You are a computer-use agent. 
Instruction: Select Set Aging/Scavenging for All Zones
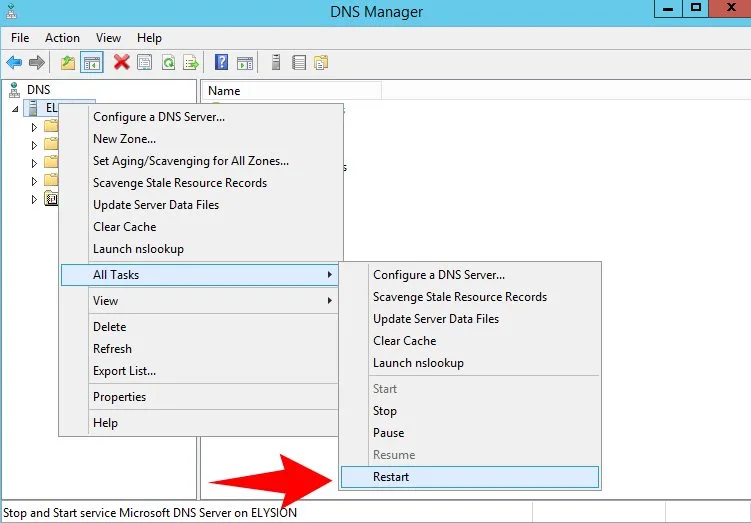[191, 161]
